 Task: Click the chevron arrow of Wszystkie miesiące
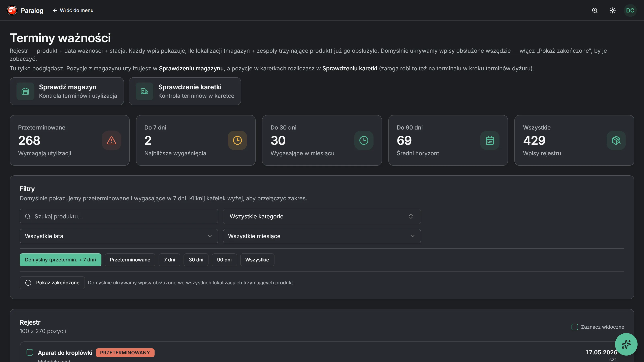pos(412,236)
